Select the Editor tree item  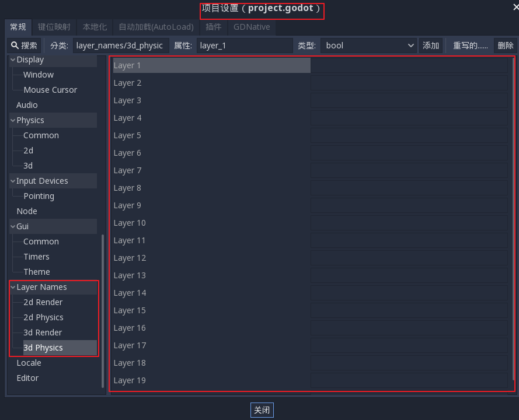click(x=27, y=378)
